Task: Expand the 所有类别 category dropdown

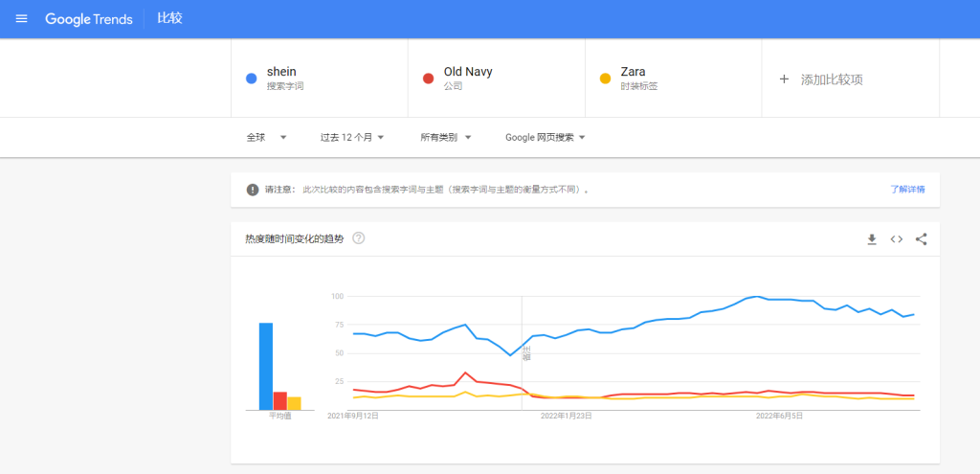Action: click(x=446, y=138)
